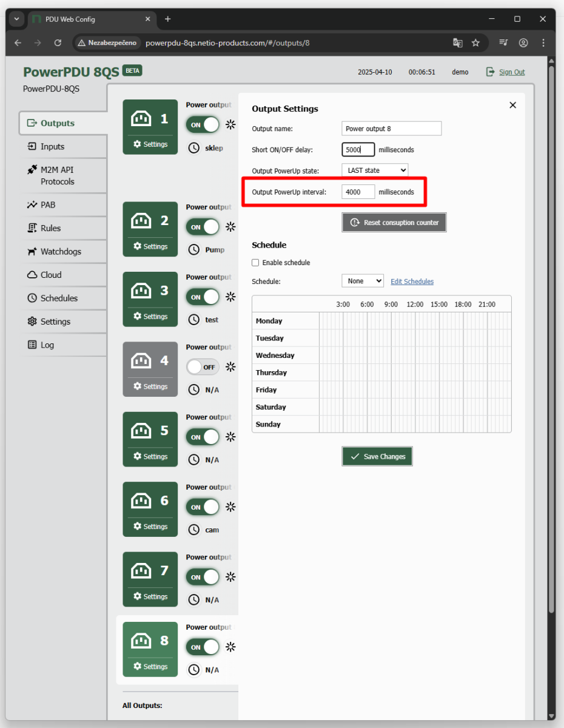Open the Inputs section
The image size is (564, 728).
(x=63, y=146)
